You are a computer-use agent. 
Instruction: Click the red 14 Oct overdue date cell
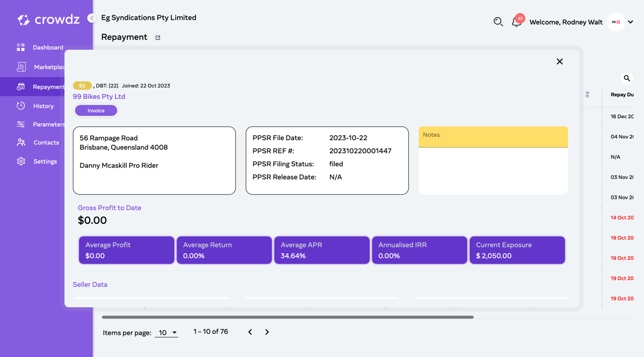point(622,218)
